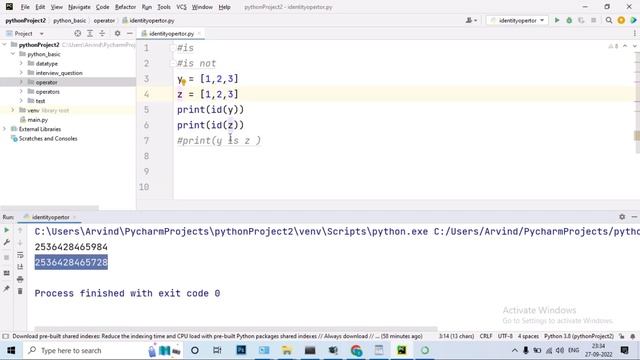Select opened file locator icon in Project panel
This screenshot has width=640, height=360.
pyautogui.click(x=78, y=33)
